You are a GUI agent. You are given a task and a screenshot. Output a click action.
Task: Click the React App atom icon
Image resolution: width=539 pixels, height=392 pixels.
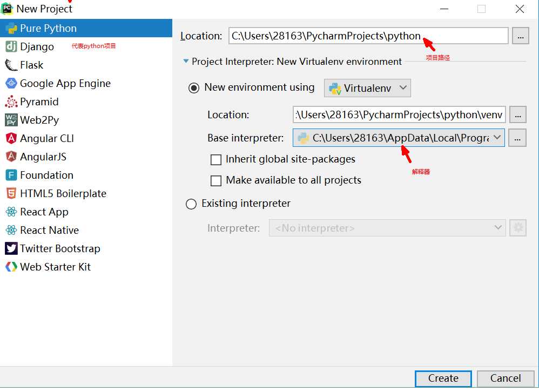(x=11, y=212)
